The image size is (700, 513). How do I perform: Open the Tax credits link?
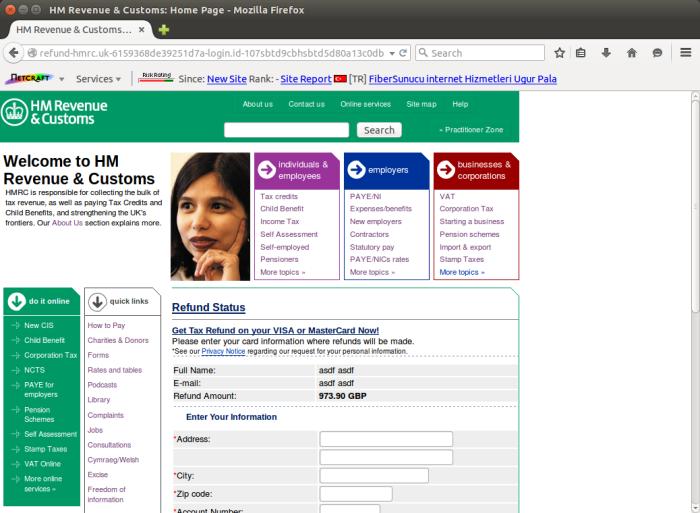click(279, 196)
